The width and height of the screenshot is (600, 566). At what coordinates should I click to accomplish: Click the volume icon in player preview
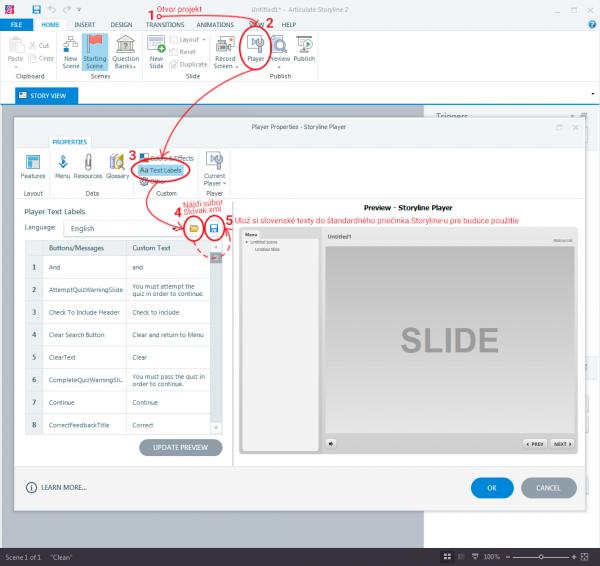pyautogui.click(x=331, y=444)
